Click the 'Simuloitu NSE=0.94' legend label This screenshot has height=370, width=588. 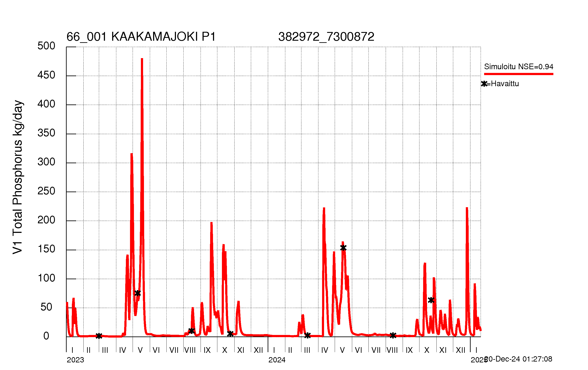click(x=518, y=67)
